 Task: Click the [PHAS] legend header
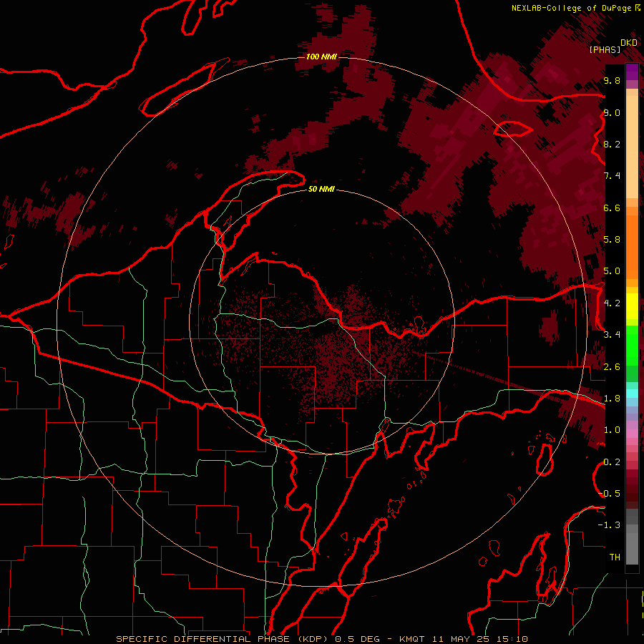click(605, 49)
